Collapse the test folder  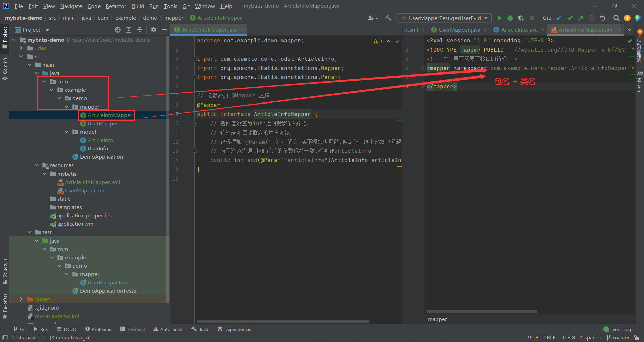pos(29,232)
